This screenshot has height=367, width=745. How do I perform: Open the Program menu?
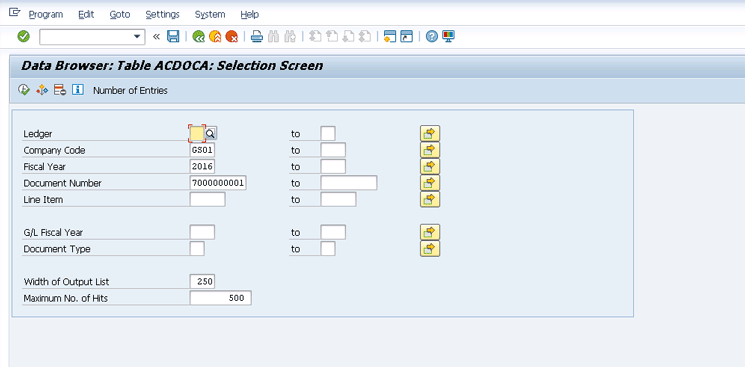(x=46, y=15)
